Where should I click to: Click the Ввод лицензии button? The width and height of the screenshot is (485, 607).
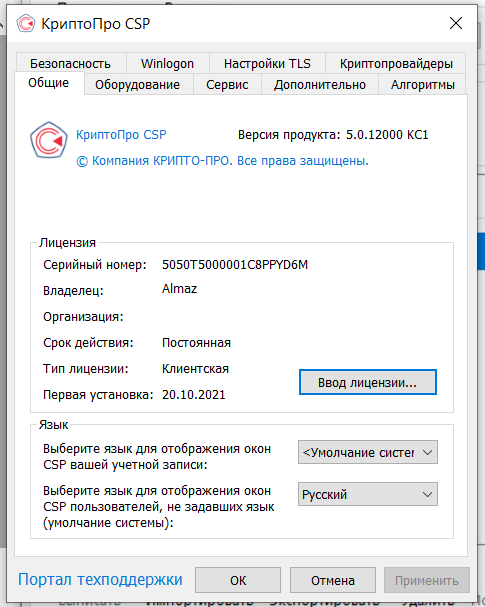(x=368, y=382)
